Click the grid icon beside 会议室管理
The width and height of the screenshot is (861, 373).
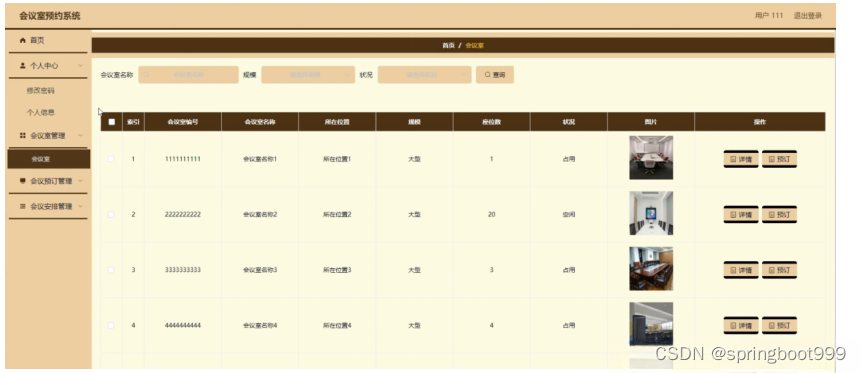click(x=23, y=136)
